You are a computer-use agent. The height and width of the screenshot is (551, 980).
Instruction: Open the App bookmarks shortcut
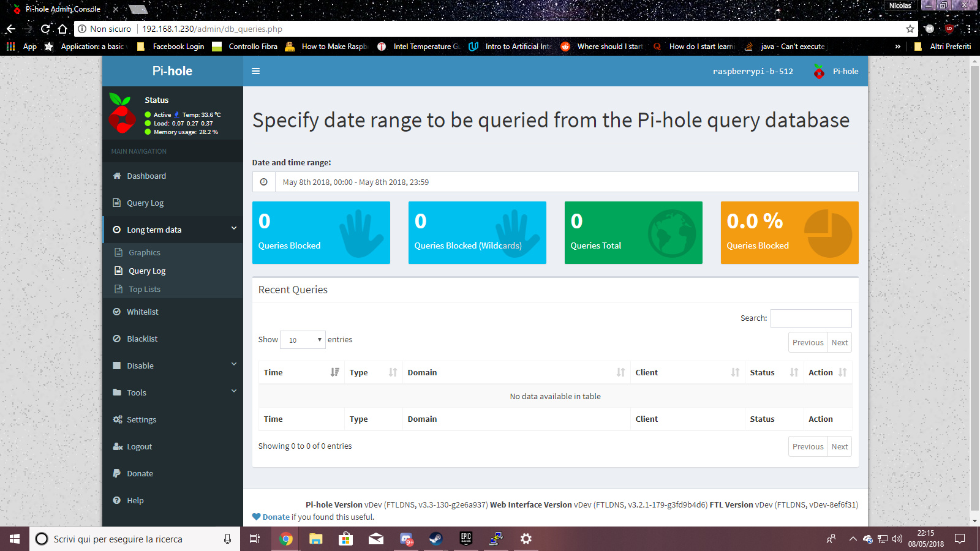click(x=22, y=47)
